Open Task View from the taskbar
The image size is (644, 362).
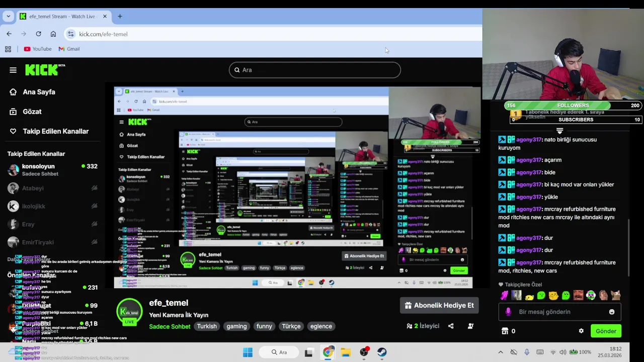308,352
